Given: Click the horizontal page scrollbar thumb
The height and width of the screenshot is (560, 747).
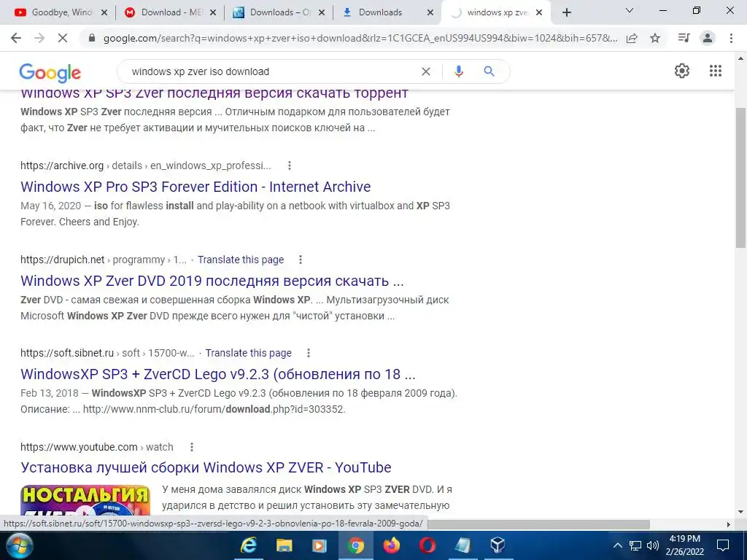Looking at the screenshot, I should click(538, 524).
